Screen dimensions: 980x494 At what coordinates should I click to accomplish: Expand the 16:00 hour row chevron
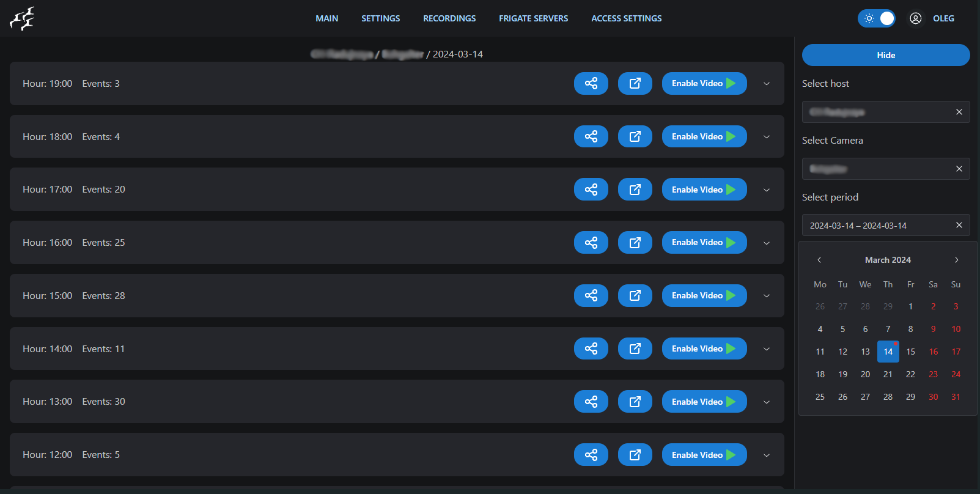(x=766, y=243)
